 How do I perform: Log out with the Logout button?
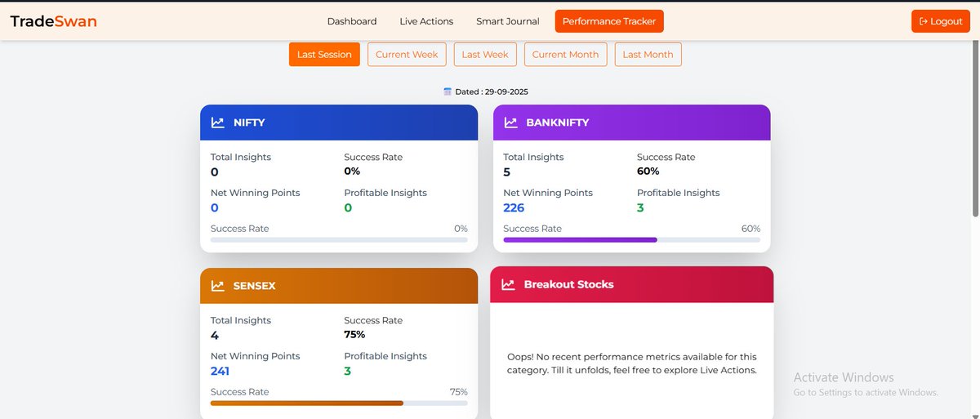coord(941,21)
